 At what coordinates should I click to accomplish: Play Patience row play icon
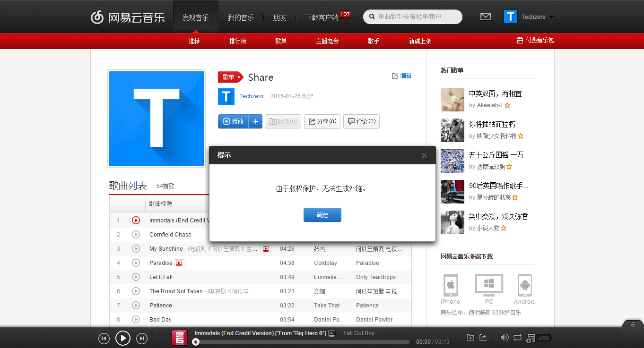[x=136, y=306]
